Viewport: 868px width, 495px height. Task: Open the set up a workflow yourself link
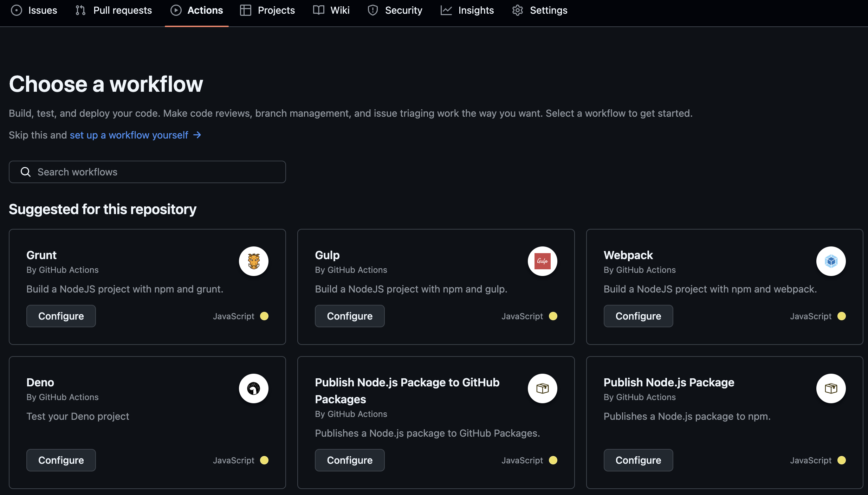129,135
